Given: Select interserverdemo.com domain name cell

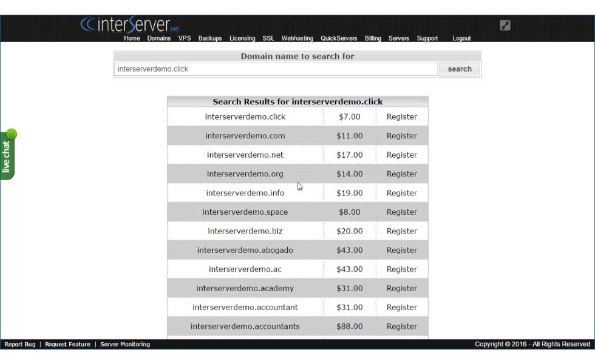Looking at the screenshot, I should click(x=245, y=136).
